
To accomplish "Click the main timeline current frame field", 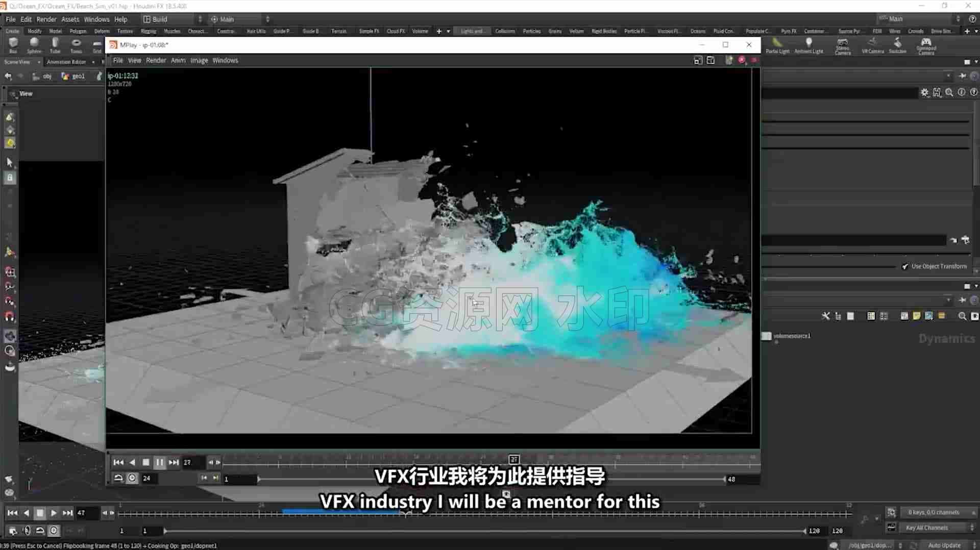I will [87, 513].
